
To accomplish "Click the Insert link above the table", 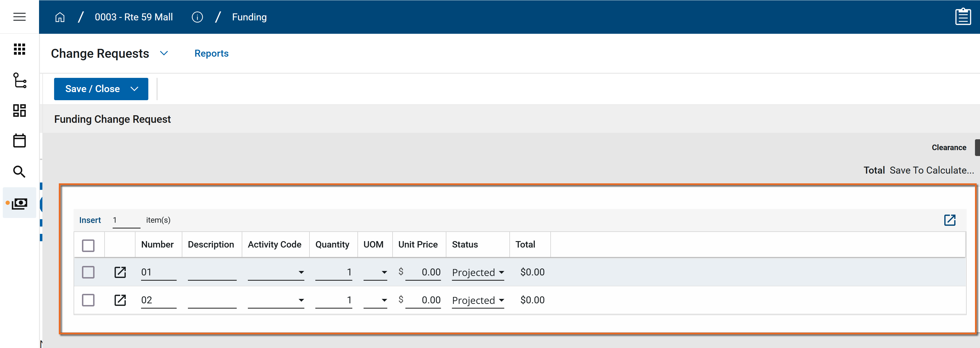I will [90, 220].
